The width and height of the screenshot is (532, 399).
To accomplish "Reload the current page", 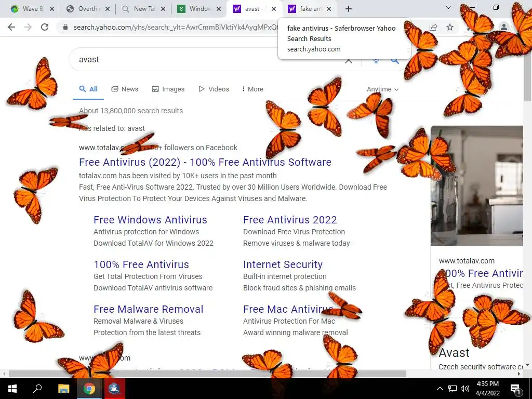I will point(45,27).
